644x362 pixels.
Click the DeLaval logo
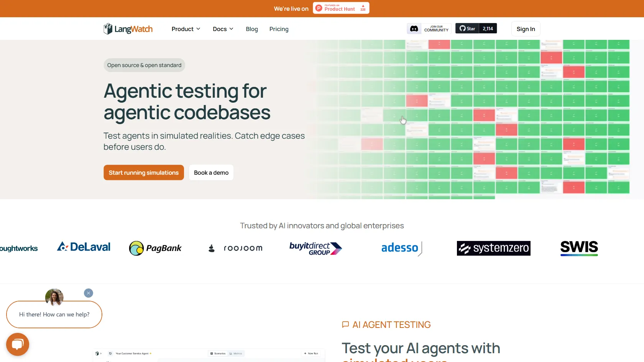pos(84,247)
